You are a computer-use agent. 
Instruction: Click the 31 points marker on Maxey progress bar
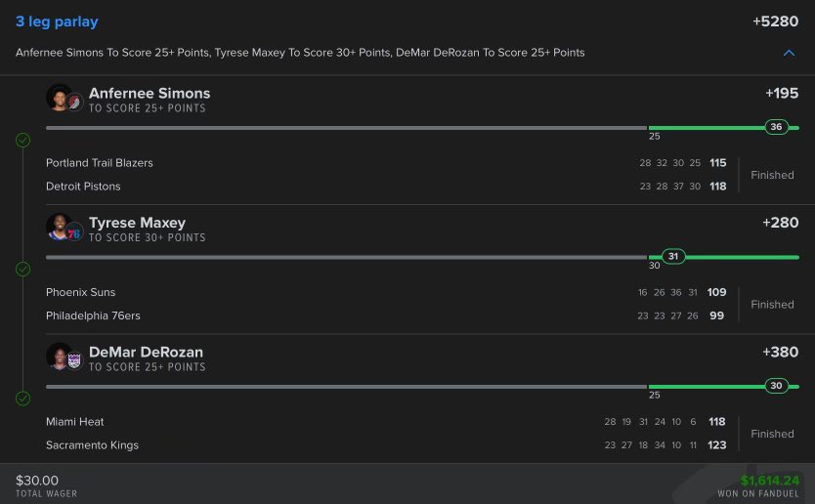672,256
